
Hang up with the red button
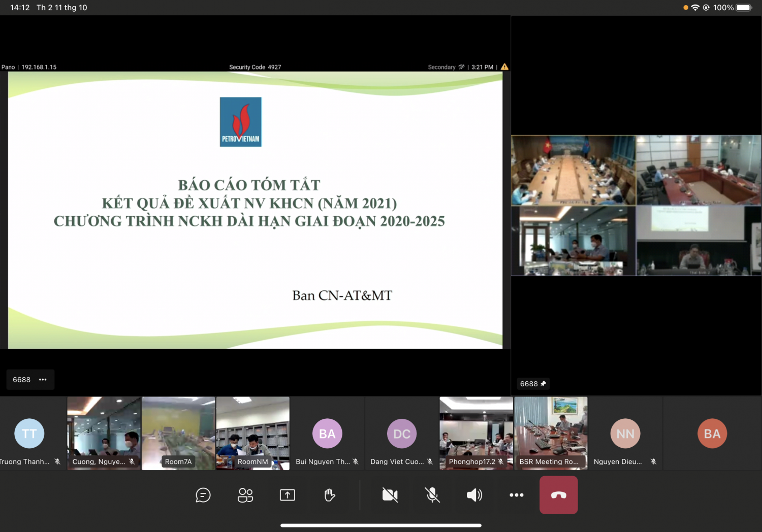[x=558, y=495]
